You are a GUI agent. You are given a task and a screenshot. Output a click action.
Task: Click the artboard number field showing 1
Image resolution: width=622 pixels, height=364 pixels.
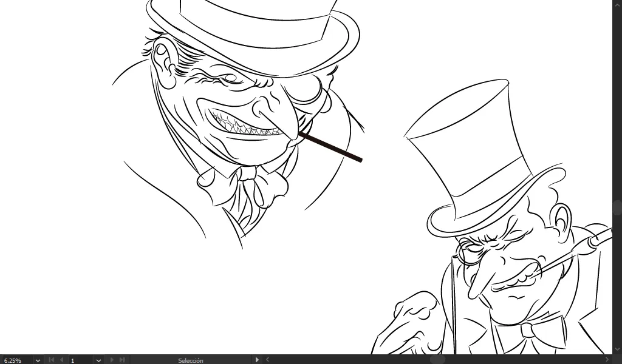pos(81,360)
